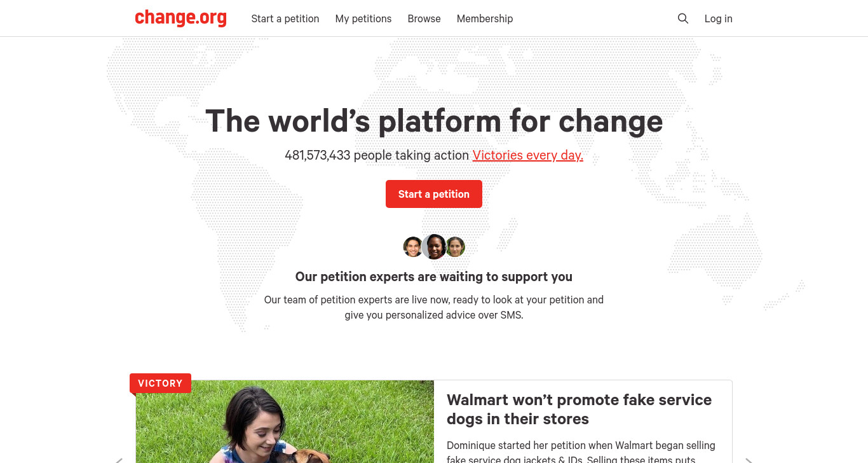Select the right expert avatar photo
Image resolution: width=868 pixels, height=463 pixels.
456,247
